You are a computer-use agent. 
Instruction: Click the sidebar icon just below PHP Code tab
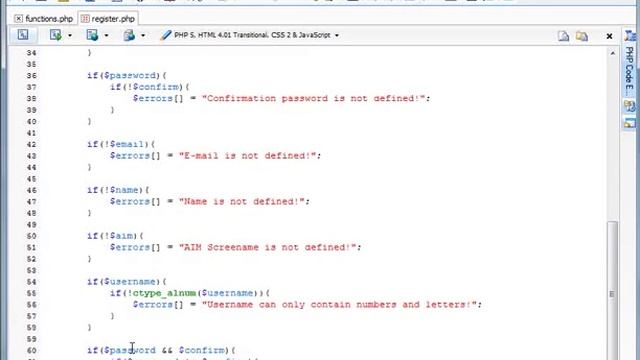click(629, 106)
